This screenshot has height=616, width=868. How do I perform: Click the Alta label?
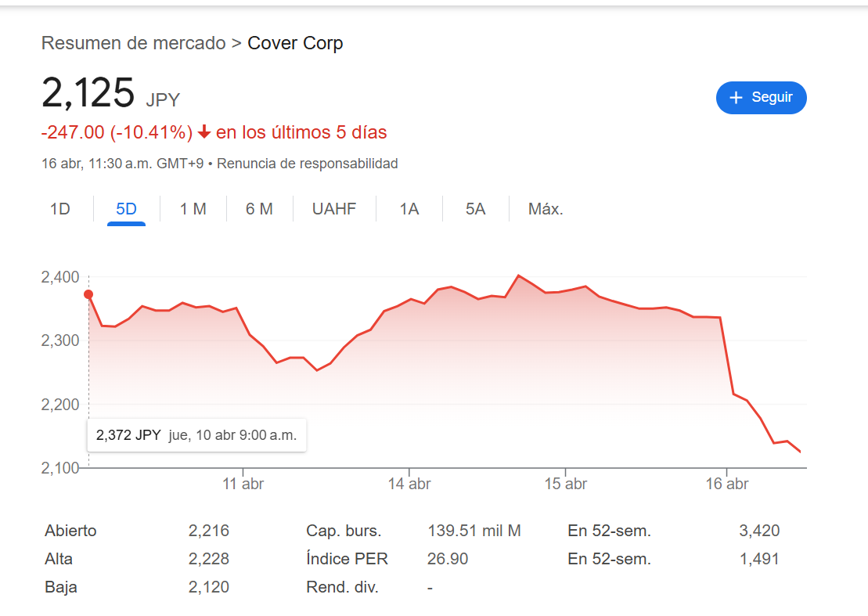pos(59,559)
